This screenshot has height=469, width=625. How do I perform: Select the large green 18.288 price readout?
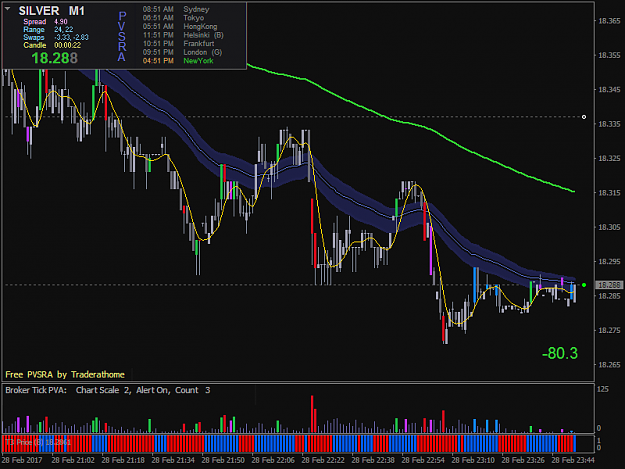coord(54,58)
